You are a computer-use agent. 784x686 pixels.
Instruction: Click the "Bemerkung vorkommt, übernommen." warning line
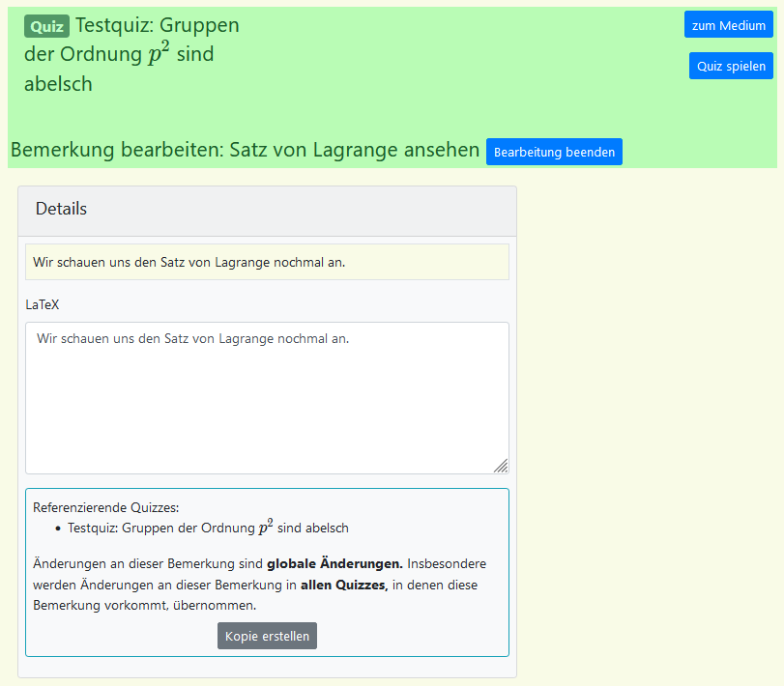click(144, 605)
